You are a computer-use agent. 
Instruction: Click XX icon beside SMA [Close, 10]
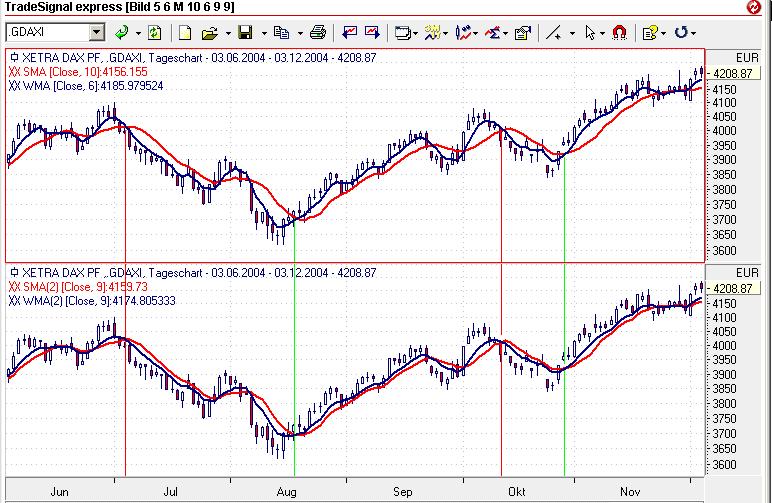(14, 72)
